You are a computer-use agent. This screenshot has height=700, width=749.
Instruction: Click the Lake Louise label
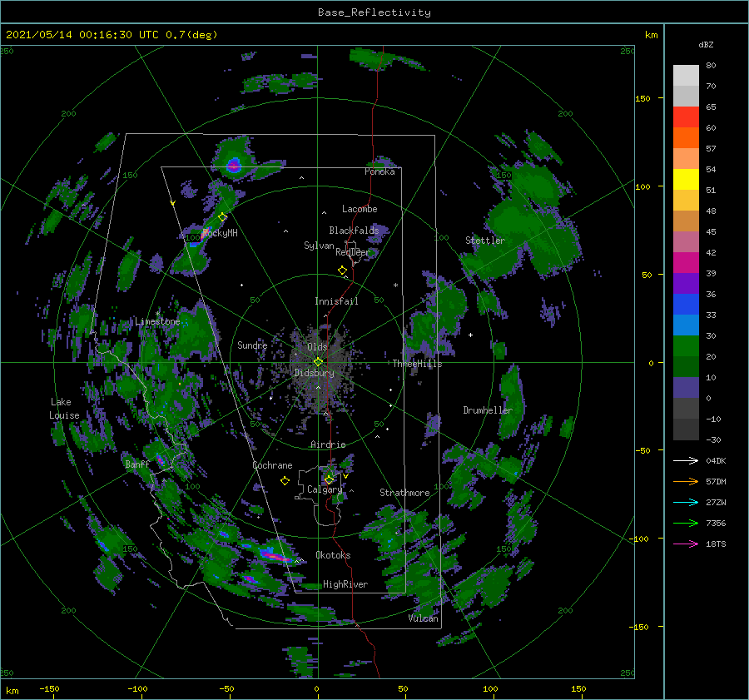(x=64, y=409)
